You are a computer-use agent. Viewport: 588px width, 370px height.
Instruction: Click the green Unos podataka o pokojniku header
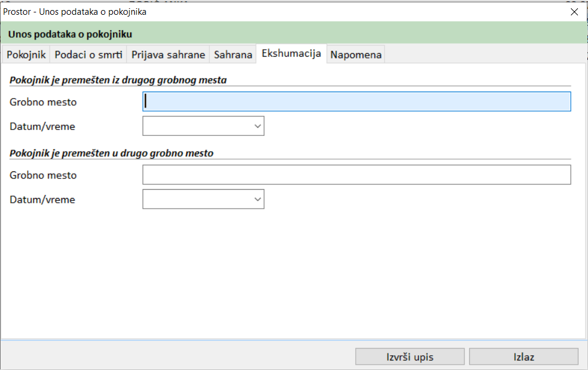(70, 34)
